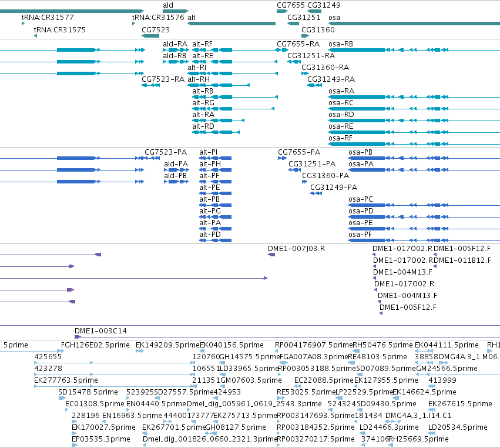500x448 pixels.
Task: Select the alt-PE protein label
Action: 210,188
